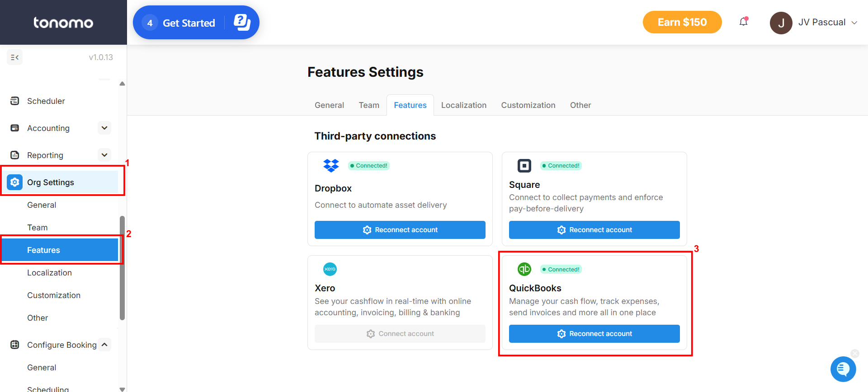Click the QuickBooks card title

pos(535,288)
